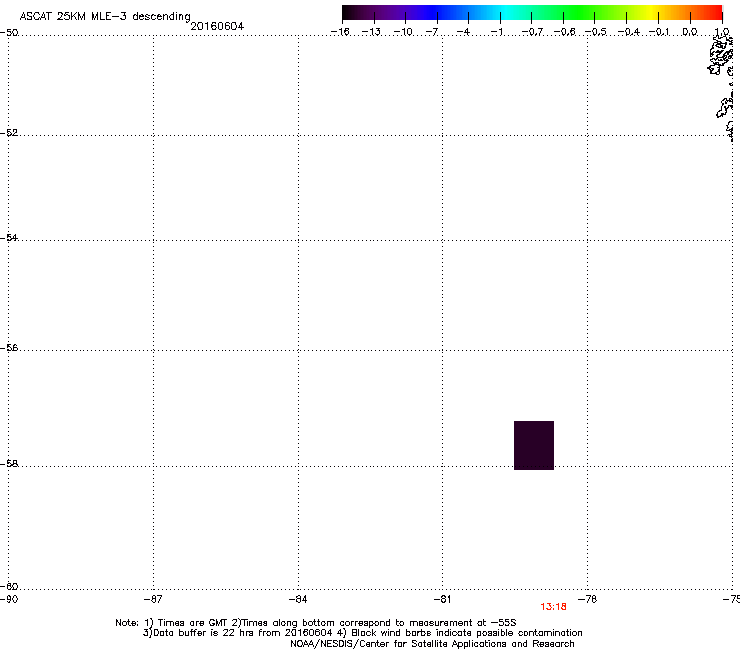Click the -78 longitude axis label
Image resolution: width=740 pixels, height=650 pixels.
[x=588, y=599]
